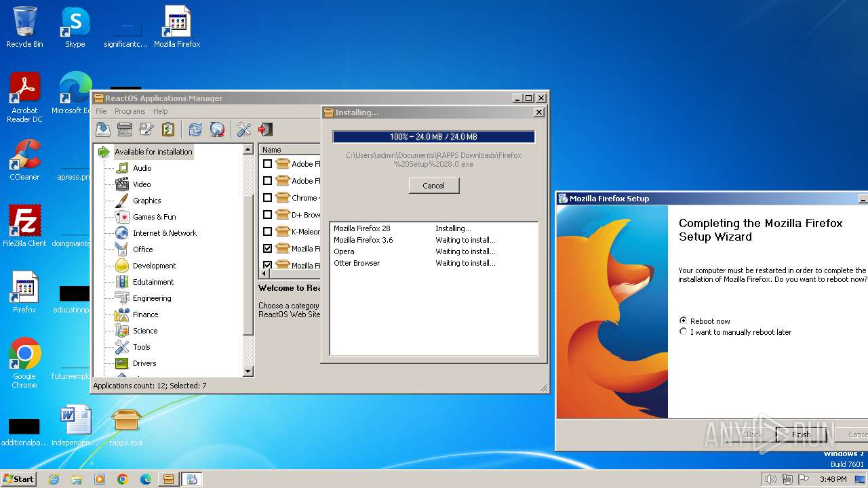Click the clipboard Select All toolbar icon
This screenshot has height=488, width=868.
(168, 129)
